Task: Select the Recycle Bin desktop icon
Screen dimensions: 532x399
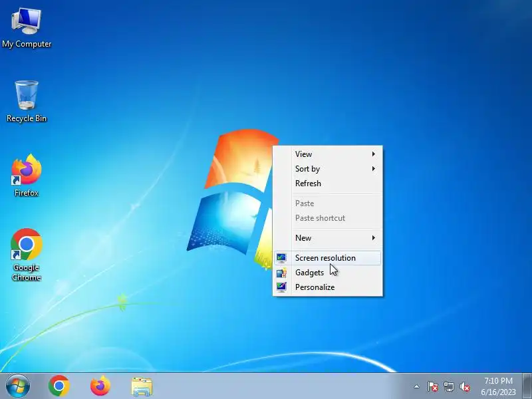Action: pos(27,101)
